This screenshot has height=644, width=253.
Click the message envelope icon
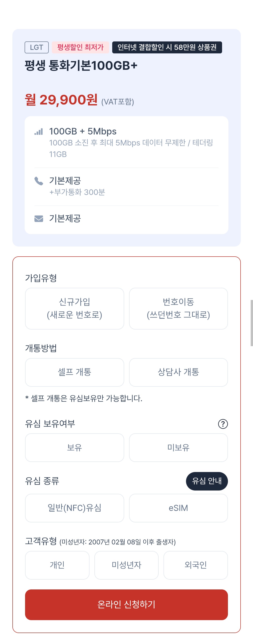click(39, 219)
